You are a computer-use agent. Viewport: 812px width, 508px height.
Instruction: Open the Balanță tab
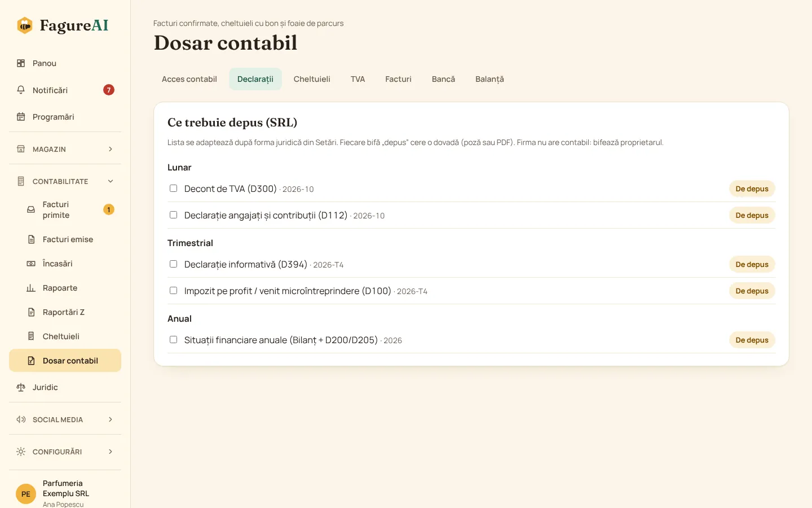(x=489, y=79)
